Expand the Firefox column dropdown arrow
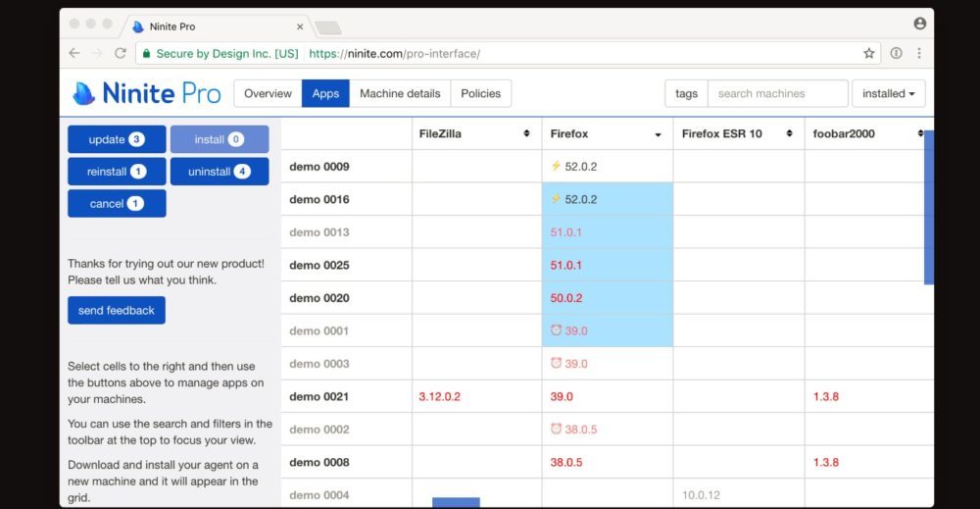This screenshot has height=509, width=980. [x=658, y=133]
